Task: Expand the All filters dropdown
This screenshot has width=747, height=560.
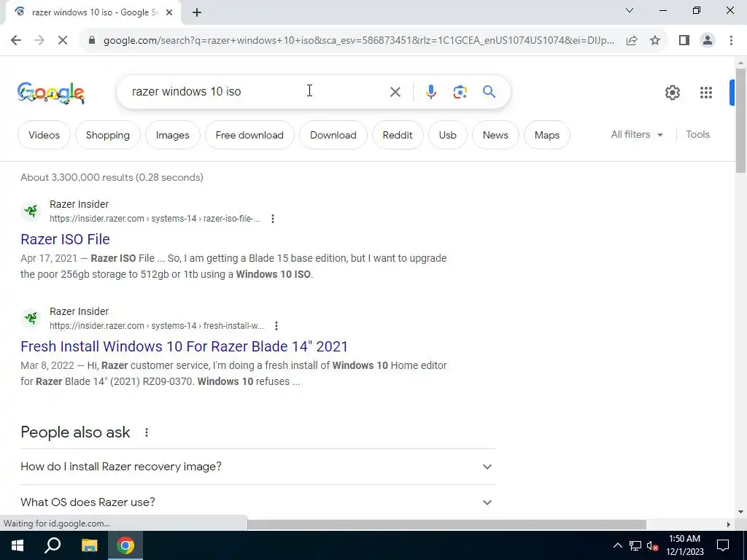Action: 637,135
